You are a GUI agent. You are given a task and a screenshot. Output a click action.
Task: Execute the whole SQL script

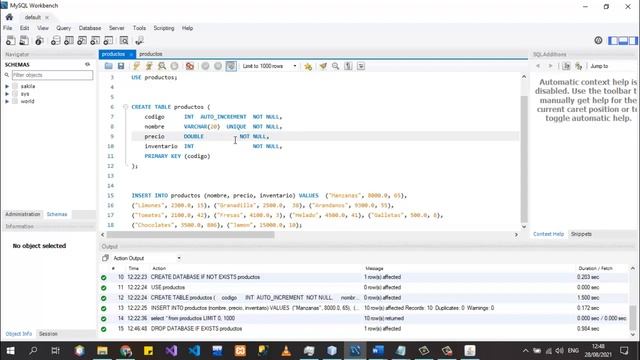click(x=136, y=66)
